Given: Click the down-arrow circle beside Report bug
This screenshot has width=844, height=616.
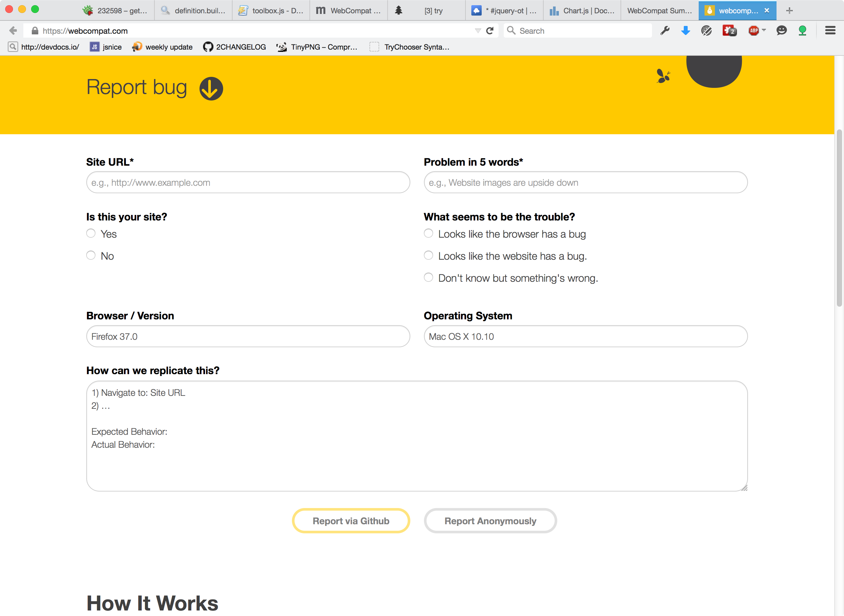Looking at the screenshot, I should coord(211,89).
